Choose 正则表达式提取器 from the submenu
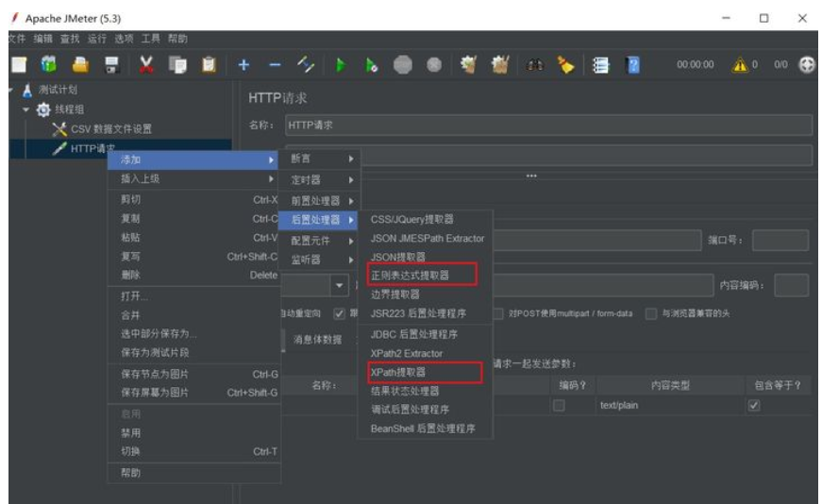 click(x=425, y=276)
